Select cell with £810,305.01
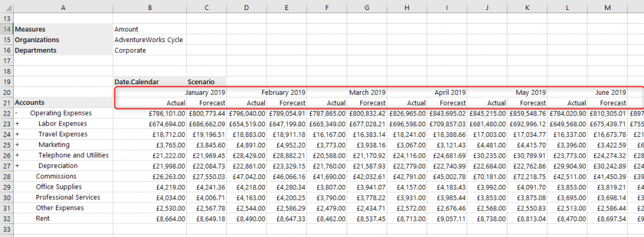Viewport: 644px width, 237px height. 608,113
